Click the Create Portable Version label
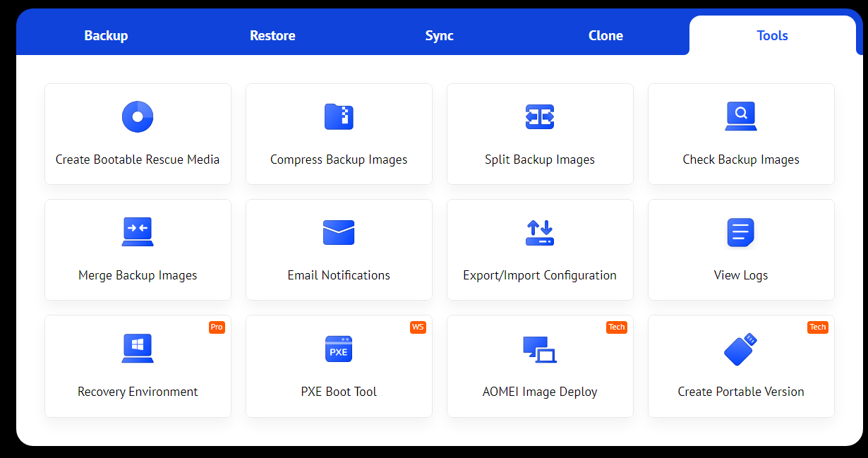This screenshot has height=458, width=868. click(x=741, y=392)
